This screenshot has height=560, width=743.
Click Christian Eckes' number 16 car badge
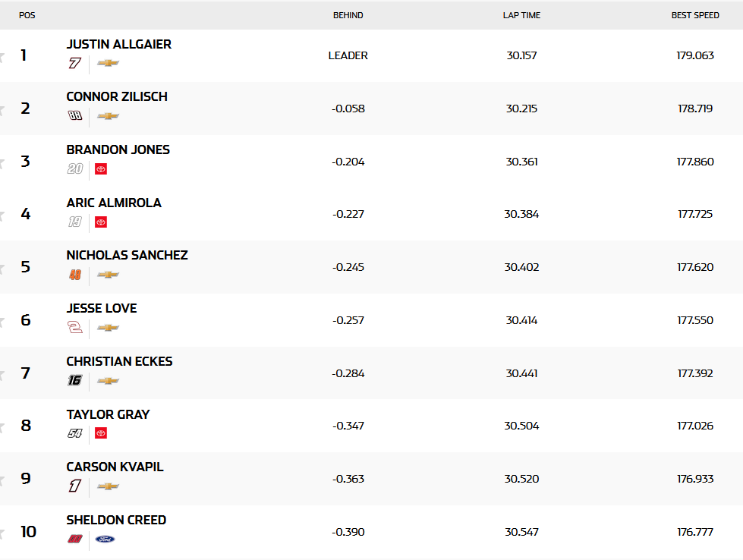point(74,381)
